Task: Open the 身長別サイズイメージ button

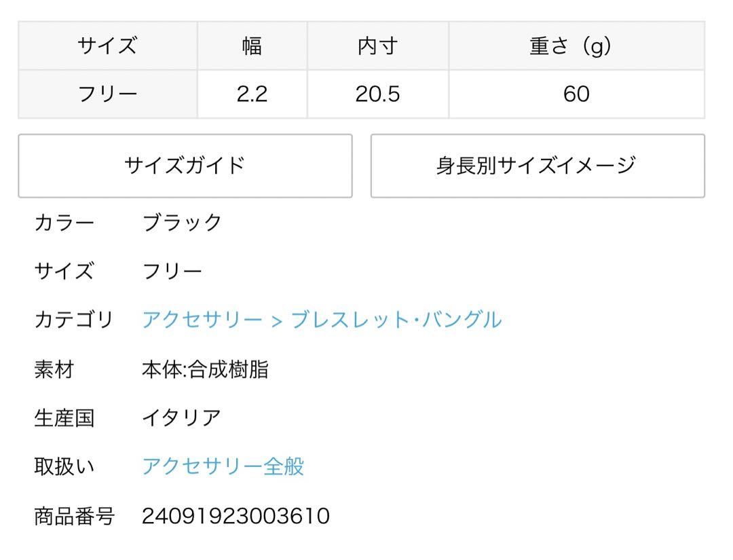Action: pyautogui.click(x=538, y=166)
